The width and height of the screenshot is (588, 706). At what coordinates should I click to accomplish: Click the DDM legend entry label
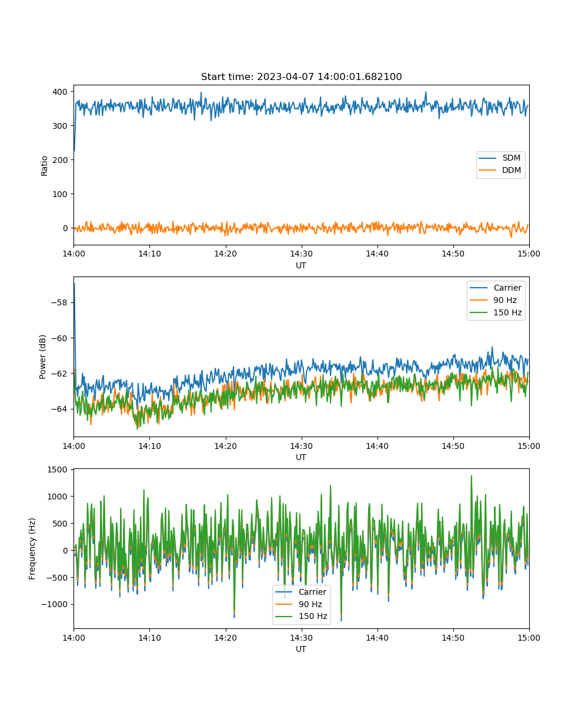(512, 170)
